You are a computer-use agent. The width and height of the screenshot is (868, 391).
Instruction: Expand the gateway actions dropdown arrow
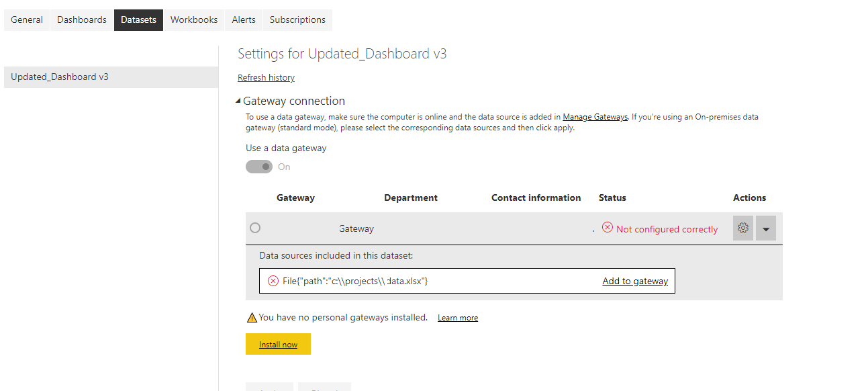coord(766,228)
